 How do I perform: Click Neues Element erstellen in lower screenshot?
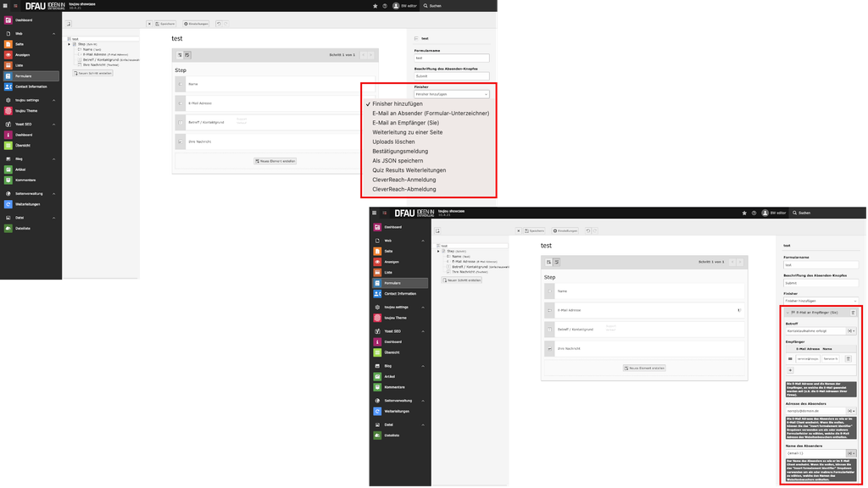pos(644,368)
